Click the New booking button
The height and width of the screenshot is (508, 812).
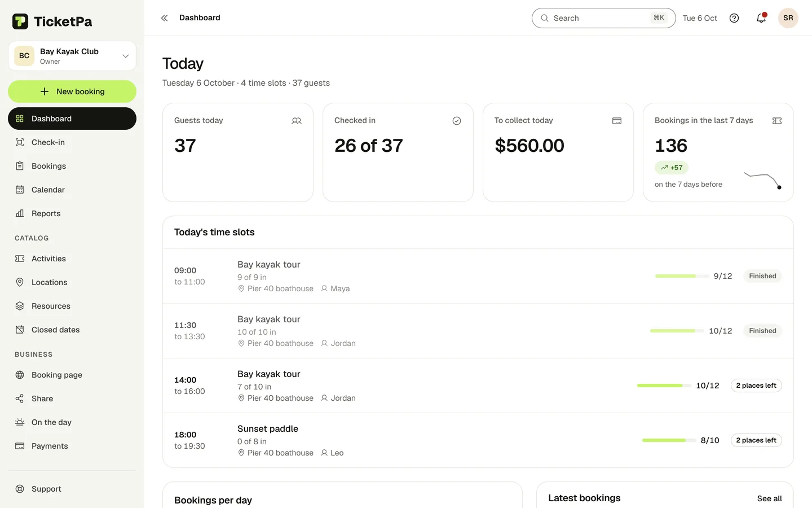coord(72,91)
